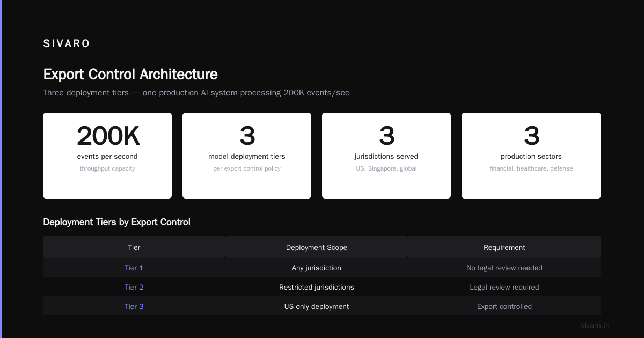Select the jurisdictions served card
This screenshot has height=338, width=644.
[386, 156]
